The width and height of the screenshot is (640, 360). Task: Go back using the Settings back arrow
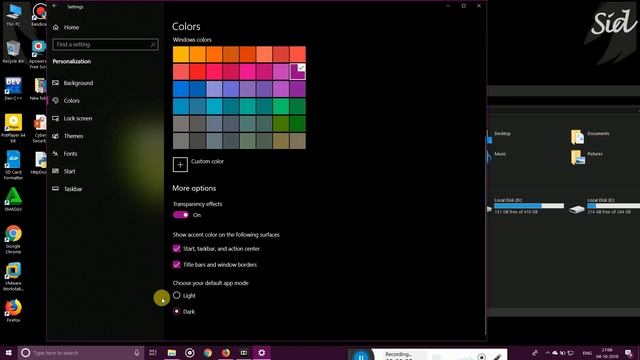(55, 6)
